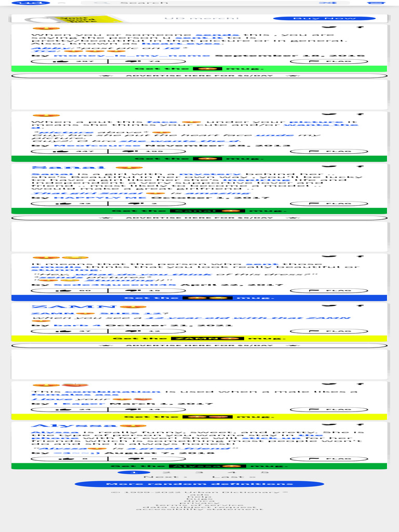The width and height of the screenshot is (399, 532).
Task: Open top Advertise here for $5/day banner
Action: coord(199,76)
